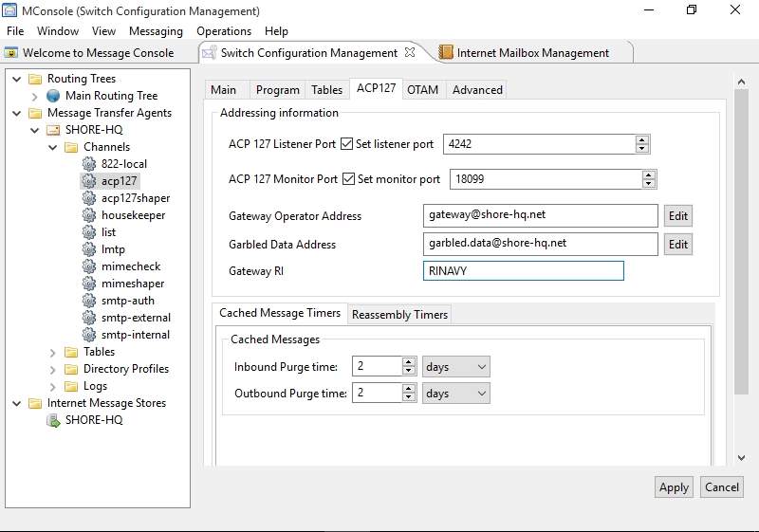Switch to the OTAM tab
The height and width of the screenshot is (532, 759).
tap(422, 89)
